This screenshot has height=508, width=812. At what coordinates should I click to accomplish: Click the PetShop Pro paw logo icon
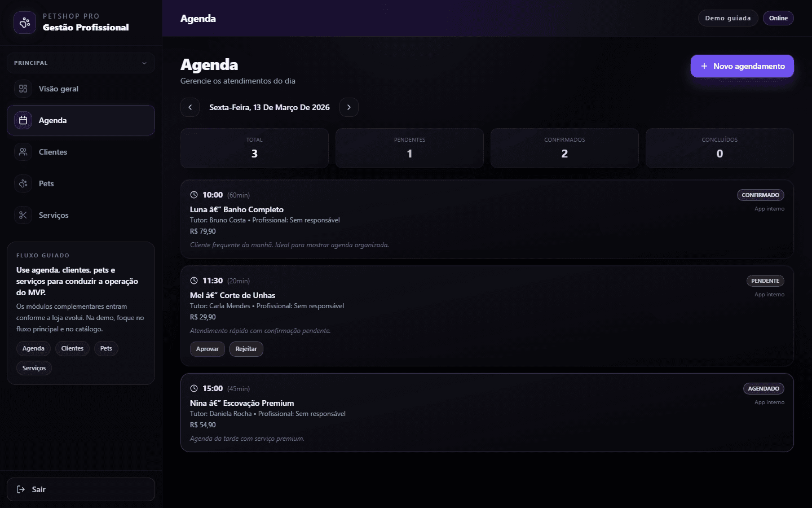[x=24, y=23]
